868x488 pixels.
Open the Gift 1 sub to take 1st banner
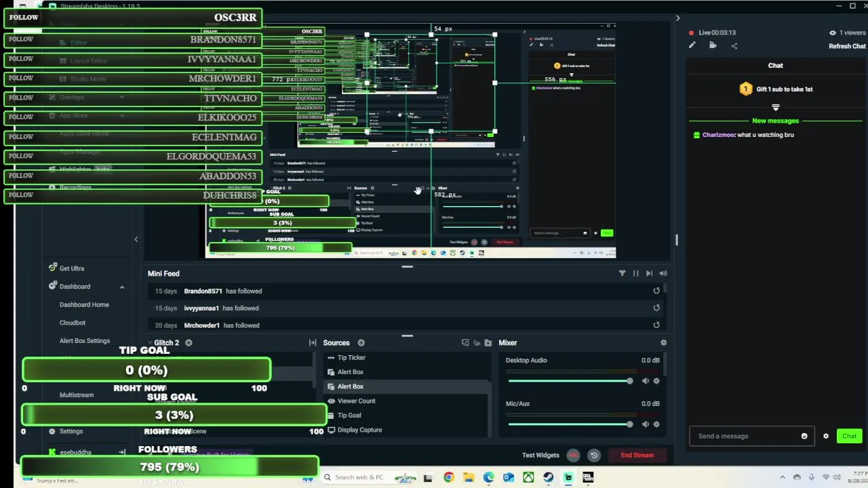tap(776, 89)
